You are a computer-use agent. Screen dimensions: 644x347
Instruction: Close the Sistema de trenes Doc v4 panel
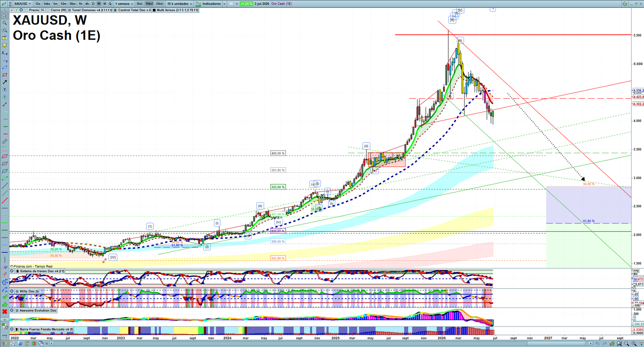click(x=12, y=271)
